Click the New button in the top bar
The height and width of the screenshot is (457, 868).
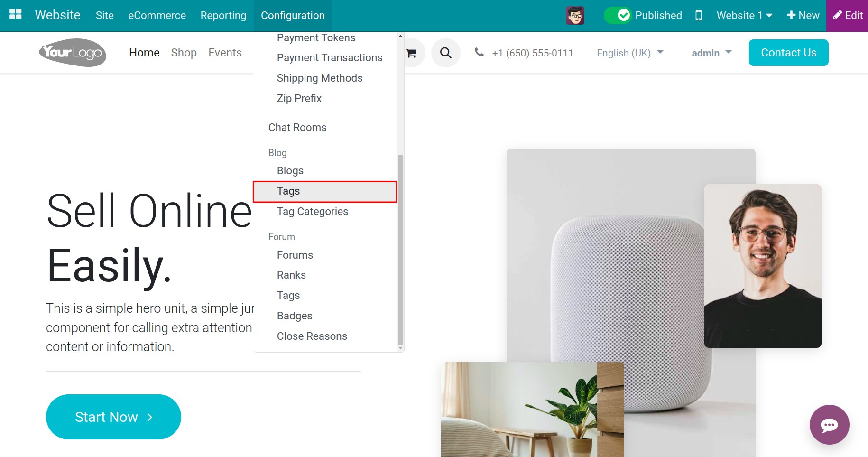[803, 15]
